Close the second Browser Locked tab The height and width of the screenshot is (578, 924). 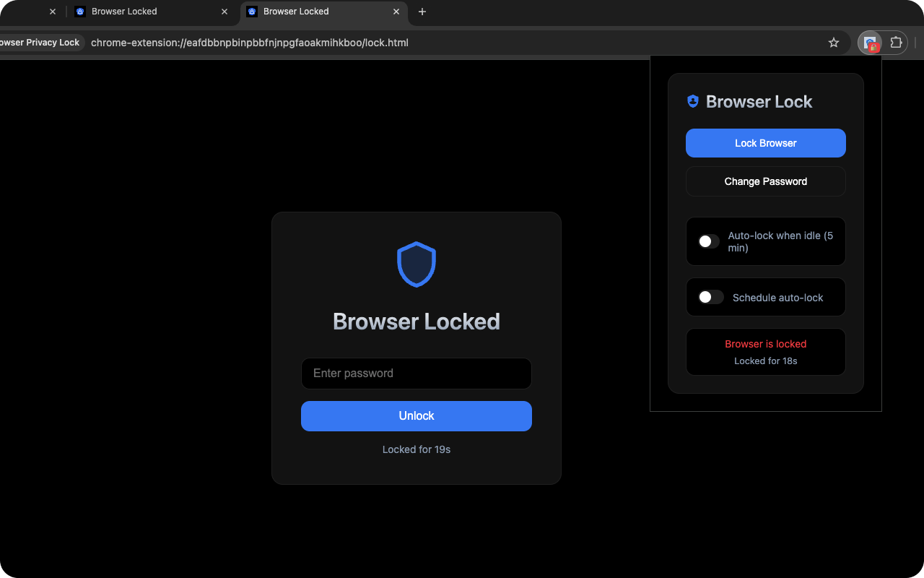pyautogui.click(x=225, y=12)
